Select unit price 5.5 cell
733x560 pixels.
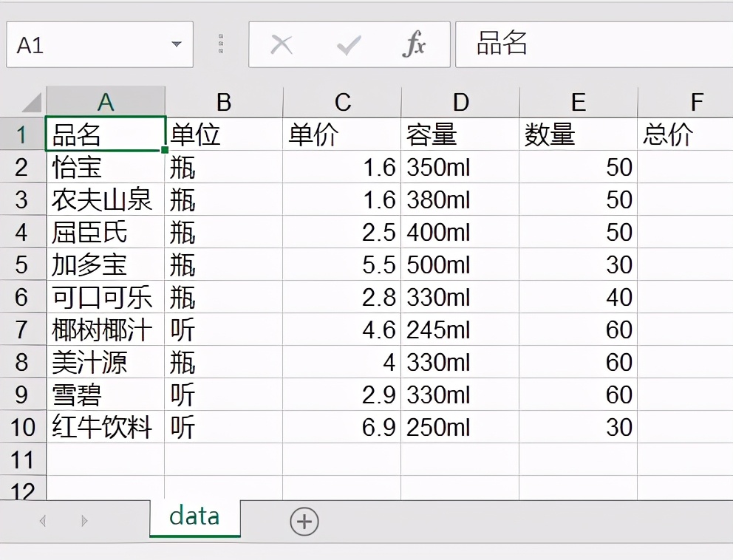coord(342,264)
